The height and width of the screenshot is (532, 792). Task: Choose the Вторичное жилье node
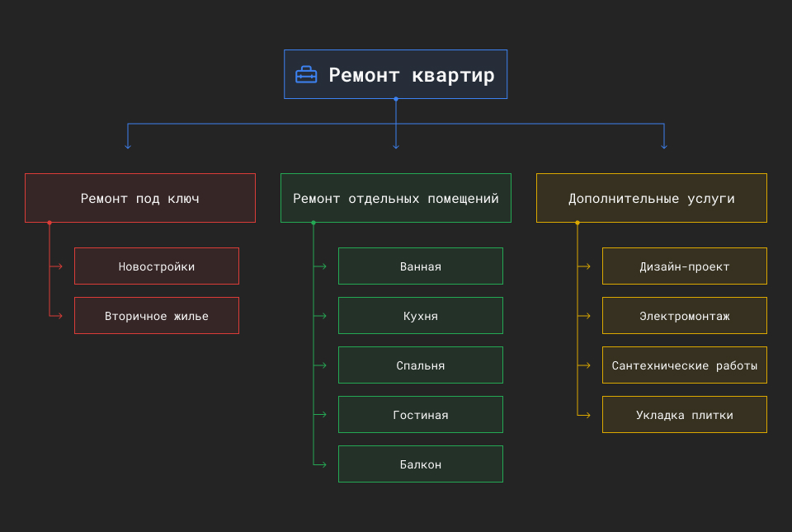click(157, 315)
